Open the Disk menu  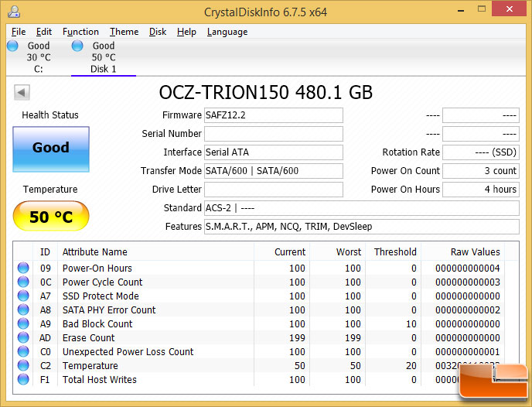point(158,32)
